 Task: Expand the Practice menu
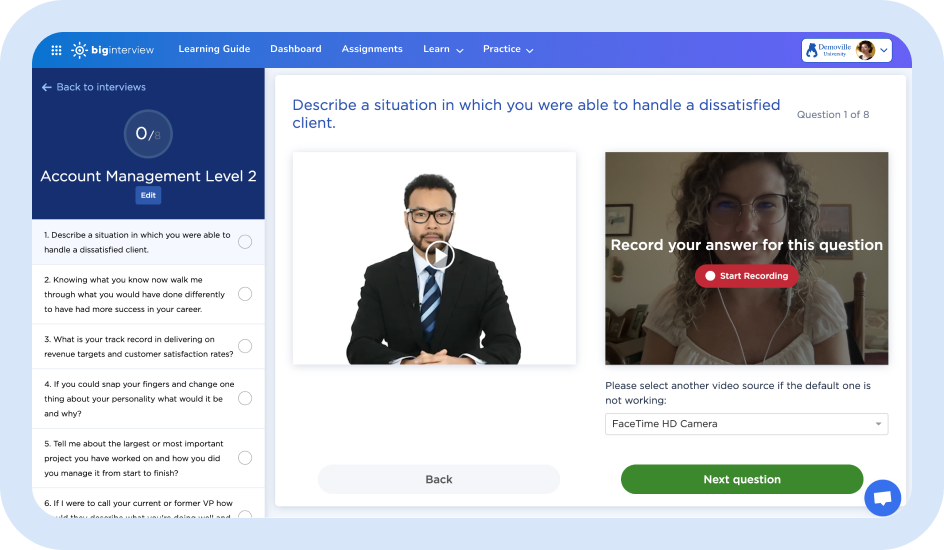[x=508, y=49]
